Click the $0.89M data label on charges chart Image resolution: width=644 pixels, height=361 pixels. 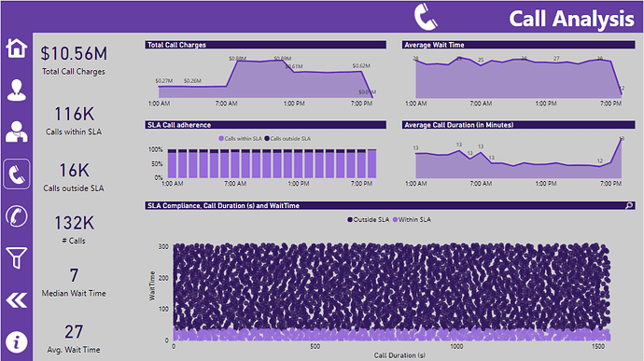point(283,59)
